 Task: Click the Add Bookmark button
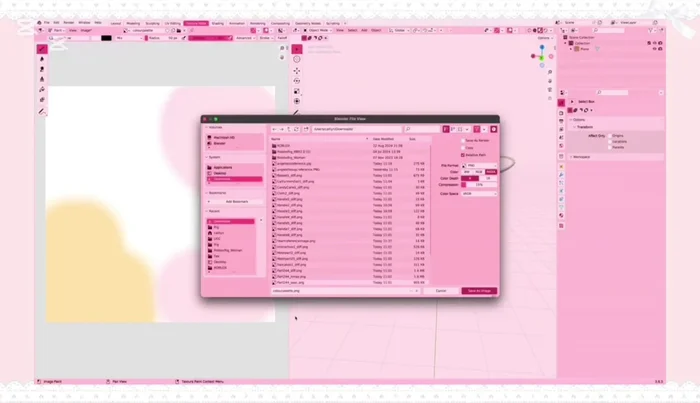[x=237, y=202]
